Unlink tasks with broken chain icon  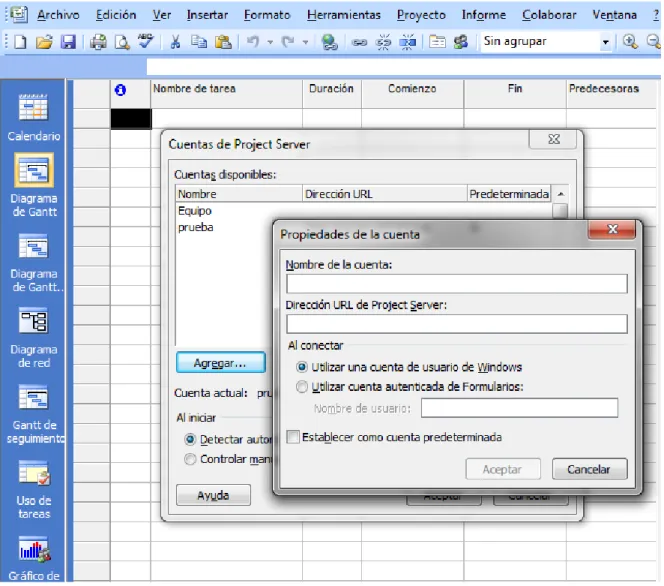[384, 42]
